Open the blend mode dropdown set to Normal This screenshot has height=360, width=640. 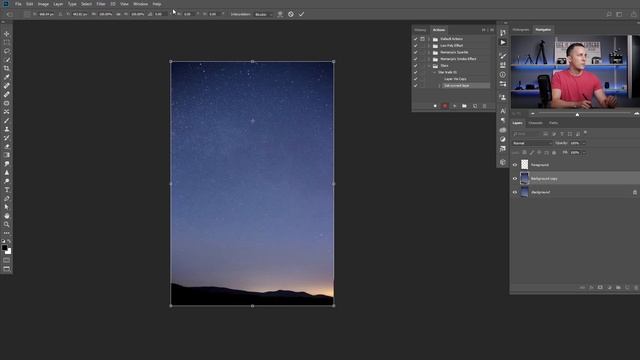[532, 143]
